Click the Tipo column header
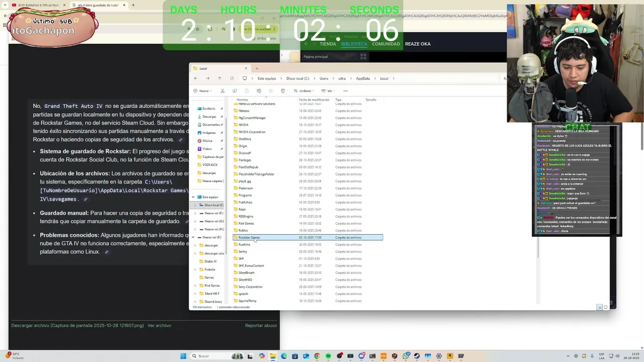This screenshot has height=362, width=644. pyautogui.click(x=338, y=100)
